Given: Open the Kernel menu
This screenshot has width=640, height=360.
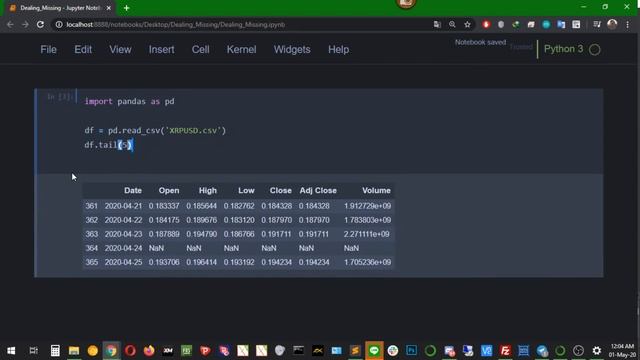Looking at the screenshot, I should click(241, 49).
